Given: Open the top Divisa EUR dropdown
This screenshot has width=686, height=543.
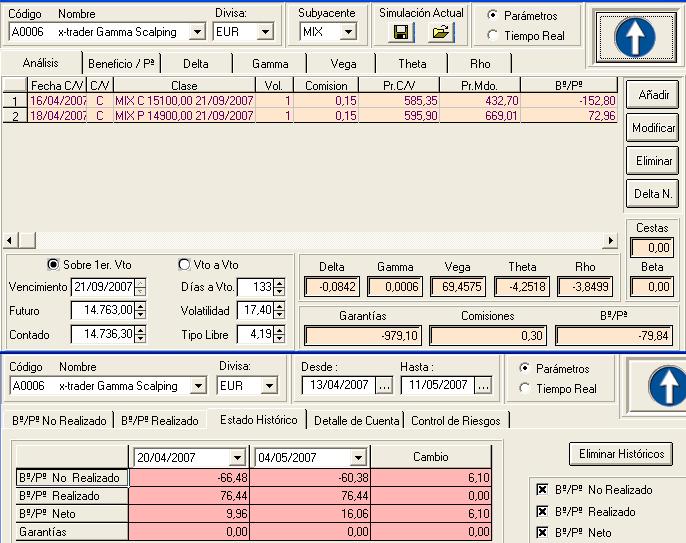Looking at the screenshot, I should [x=264, y=32].
